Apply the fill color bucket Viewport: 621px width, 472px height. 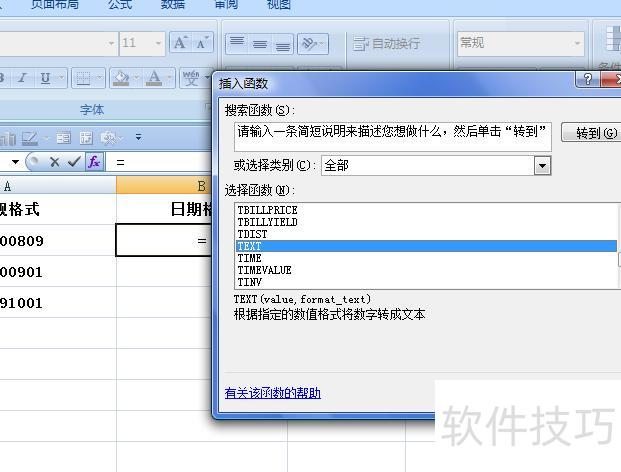tap(121, 78)
